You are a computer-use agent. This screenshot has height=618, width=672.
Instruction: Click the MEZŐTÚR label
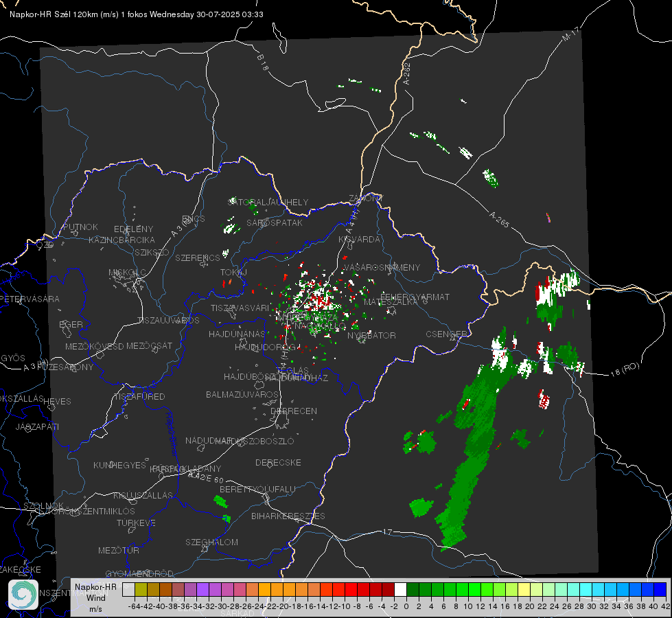[119, 550]
